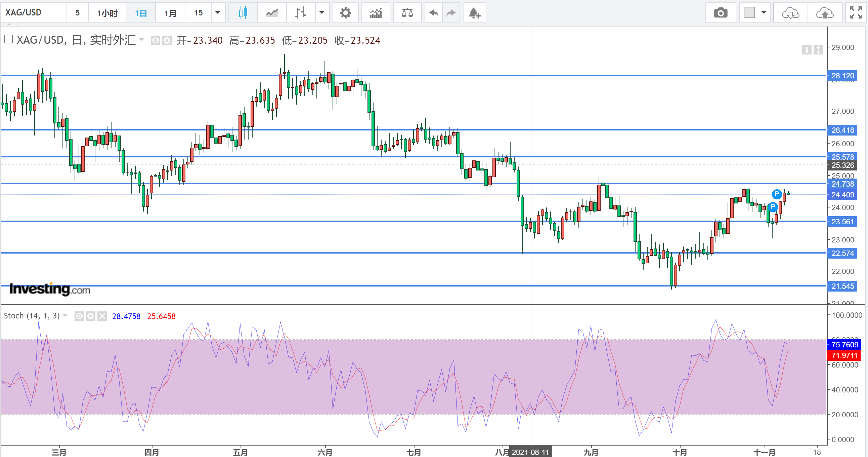Click the 22.574 horizontal line label

coord(842,253)
